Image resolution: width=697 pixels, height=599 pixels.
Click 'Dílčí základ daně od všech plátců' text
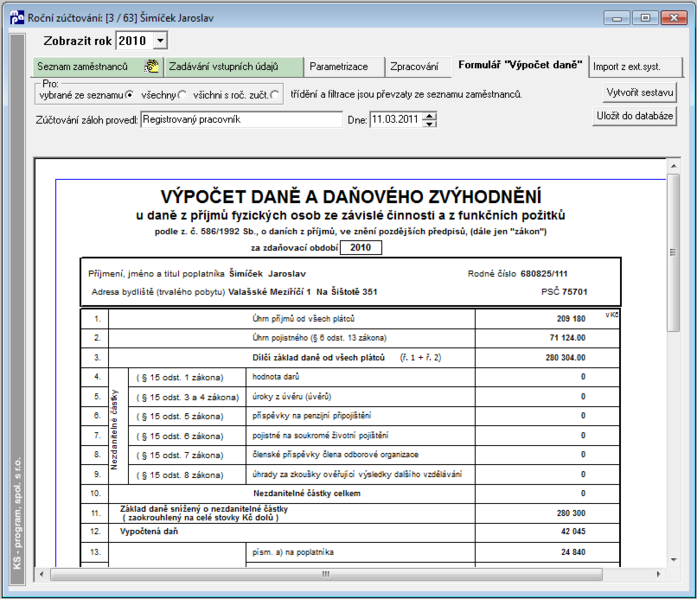pos(318,357)
